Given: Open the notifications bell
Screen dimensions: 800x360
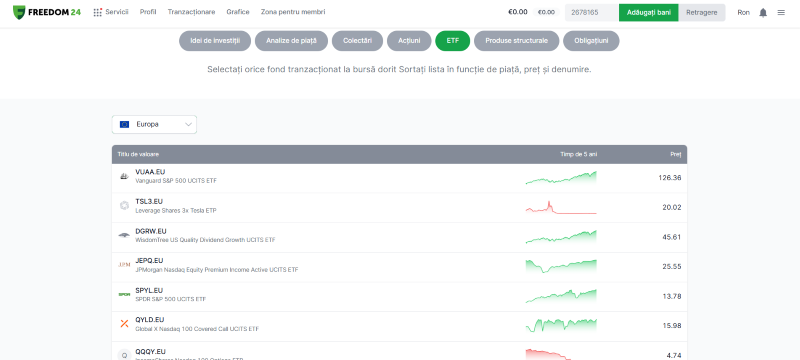Looking at the screenshot, I should (x=763, y=12).
